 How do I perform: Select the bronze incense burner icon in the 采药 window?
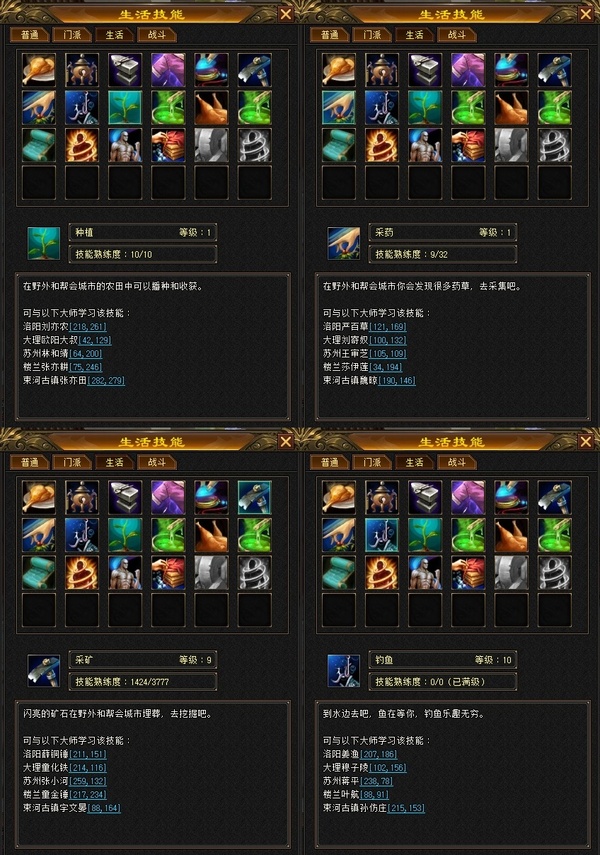[382, 70]
